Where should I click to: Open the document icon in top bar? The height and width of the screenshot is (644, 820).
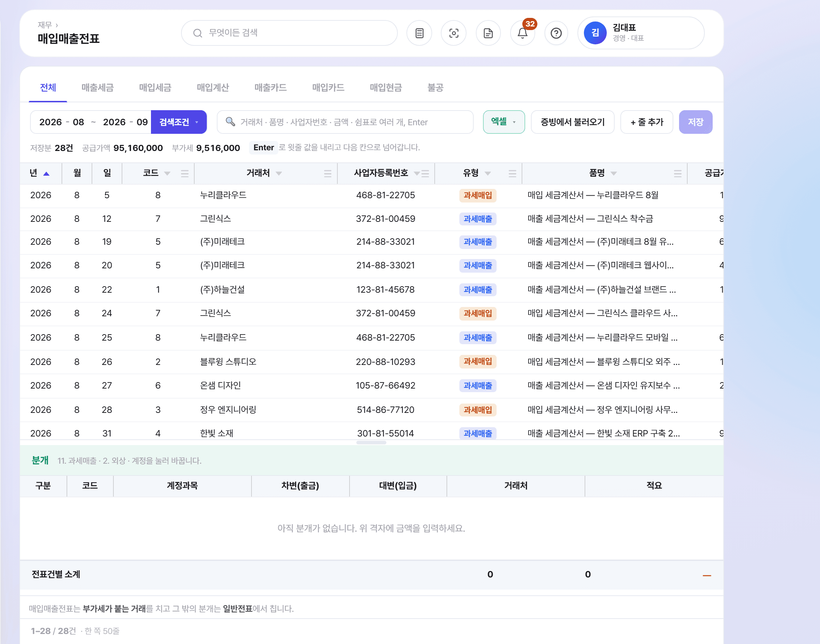488,33
